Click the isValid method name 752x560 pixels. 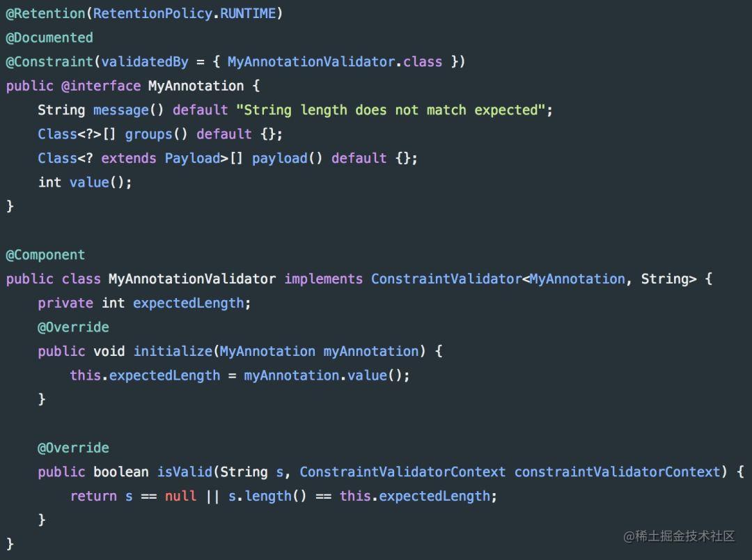click(185, 472)
